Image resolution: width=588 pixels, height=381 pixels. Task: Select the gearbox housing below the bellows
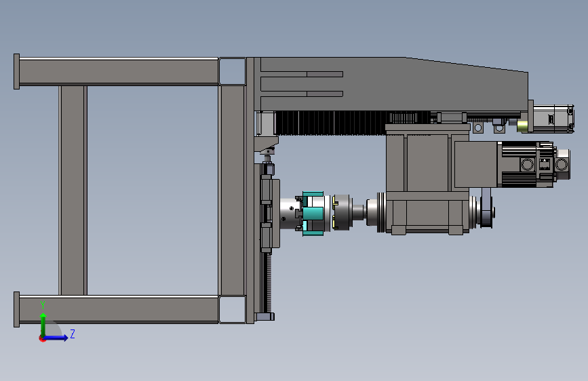point(427,180)
